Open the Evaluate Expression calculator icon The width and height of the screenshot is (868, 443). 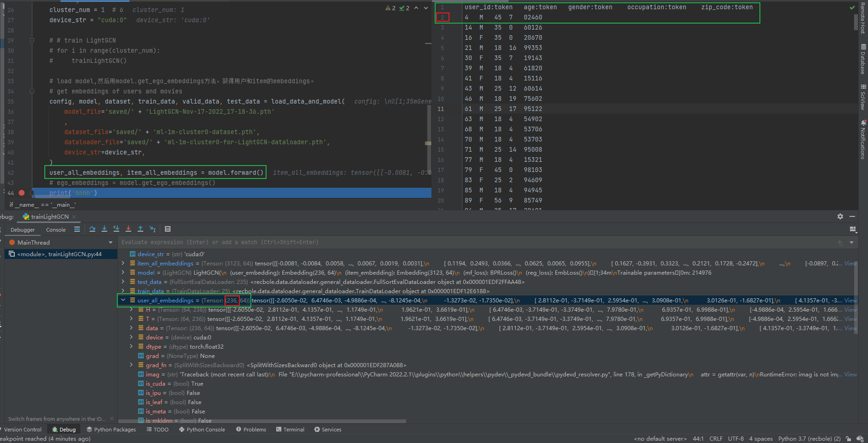pyautogui.click(x=168, y=229)
